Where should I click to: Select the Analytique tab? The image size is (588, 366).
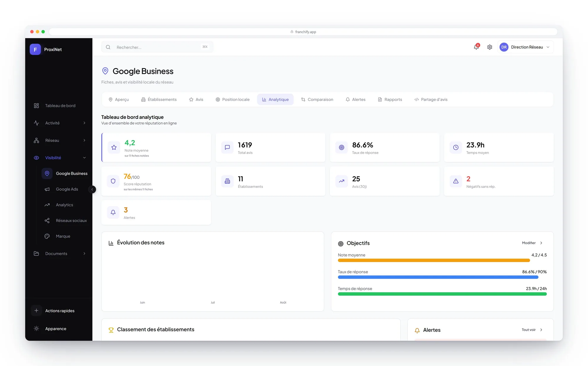pyautogui.click(x=275, y=99)
